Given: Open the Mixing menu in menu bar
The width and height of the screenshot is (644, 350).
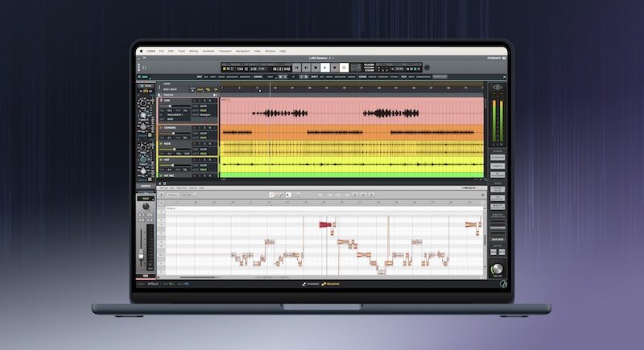Looking at the screenshot, I should tap(194, 50).
